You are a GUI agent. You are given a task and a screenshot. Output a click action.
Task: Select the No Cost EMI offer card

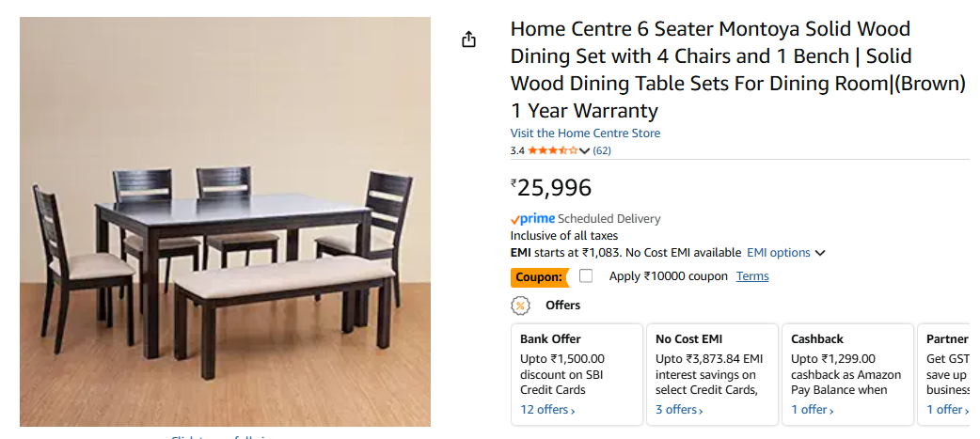tap(711, 373)
